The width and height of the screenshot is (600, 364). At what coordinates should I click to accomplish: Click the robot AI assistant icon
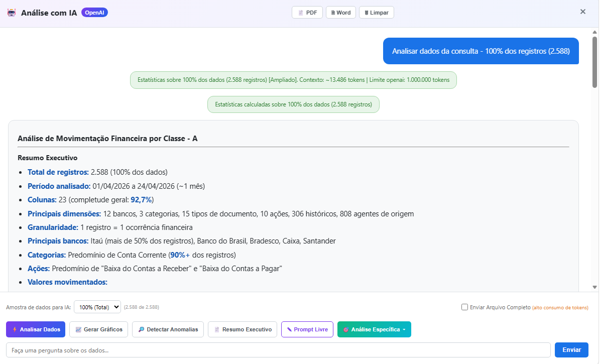click(12, 13)
